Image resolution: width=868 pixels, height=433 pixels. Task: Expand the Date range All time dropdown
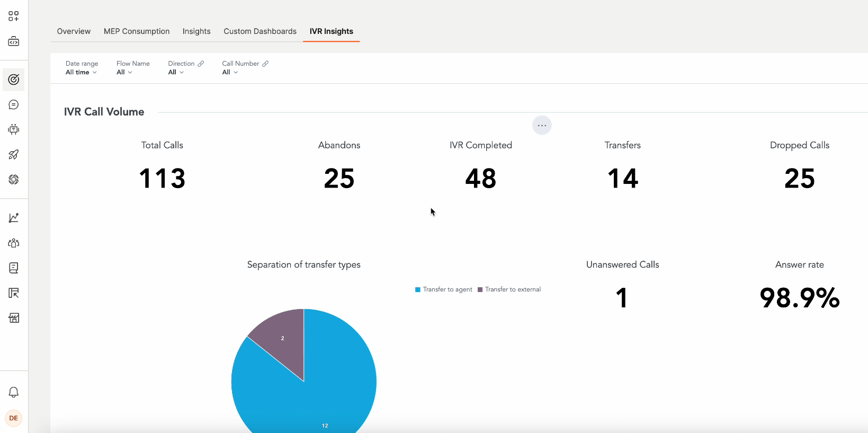point(82,72)
